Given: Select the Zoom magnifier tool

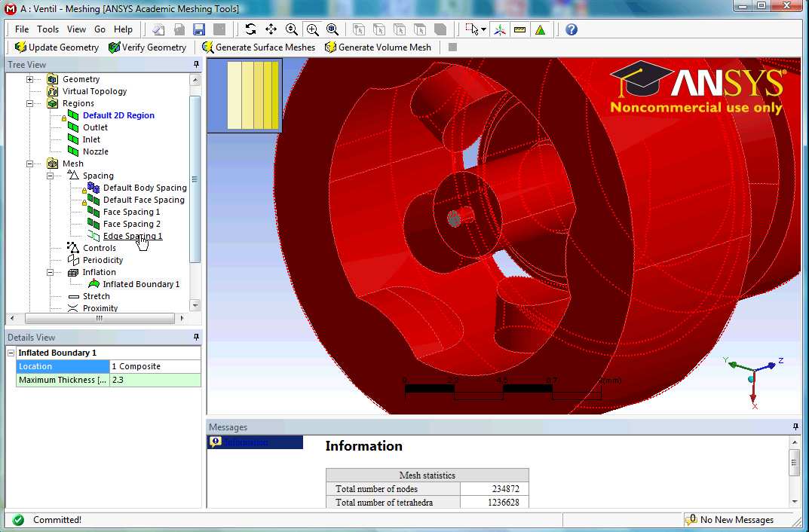Looking at the screenshot, I should pyautogui.click(x=292, y=29).
